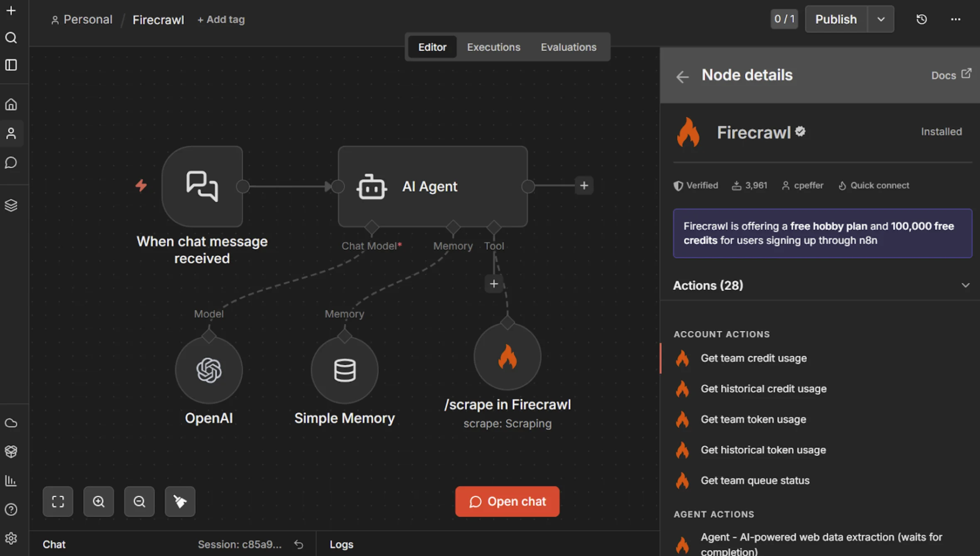Open the /scrape in Firecrawl tool node
The width and height of the screenshot is (980, 556).
tap(507, 356)
